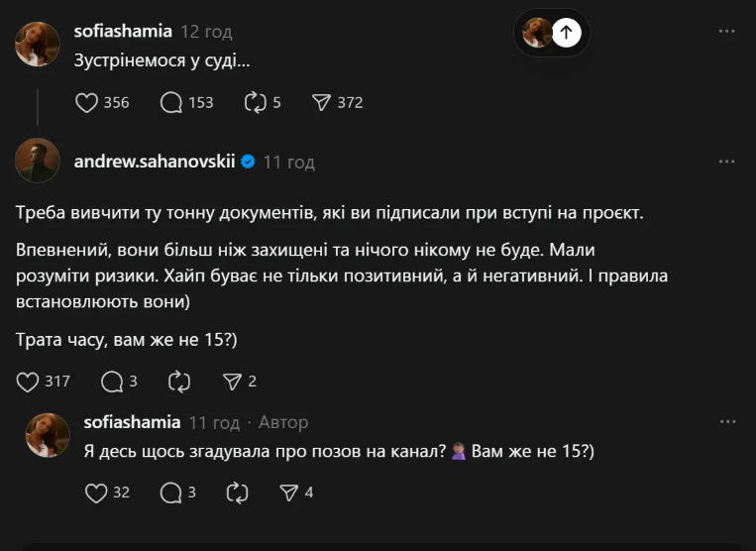The width and height of the screenshot is (756, 551).
Task: Share andrew.sahanovskii's reply with 2 shares
Action: point(233,381)
